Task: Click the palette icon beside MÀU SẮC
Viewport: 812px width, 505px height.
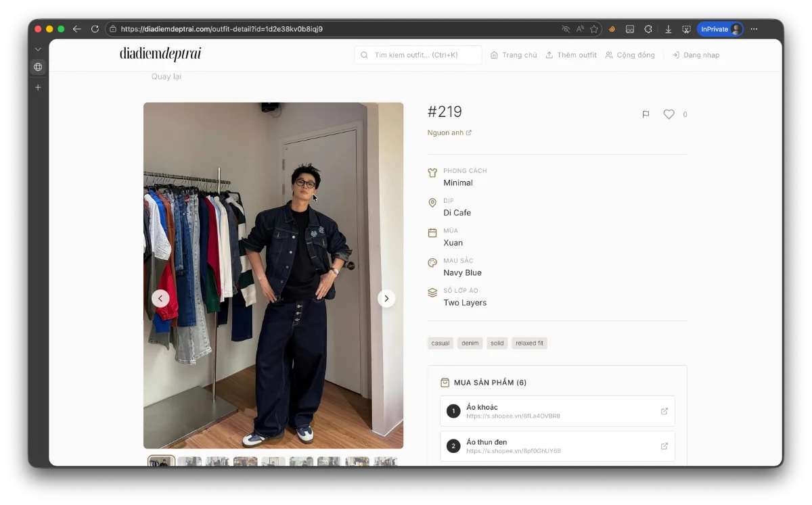Action: [x=432, y=262]
